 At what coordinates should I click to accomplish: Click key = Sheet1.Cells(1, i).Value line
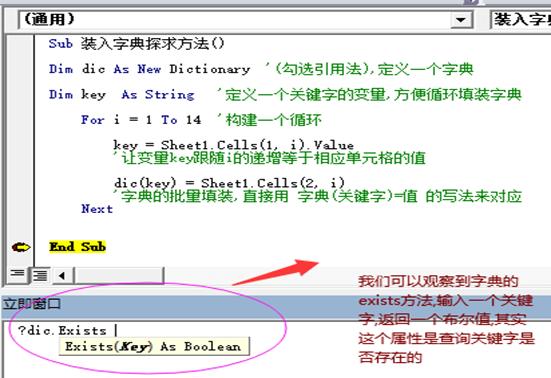click(233, 145)
